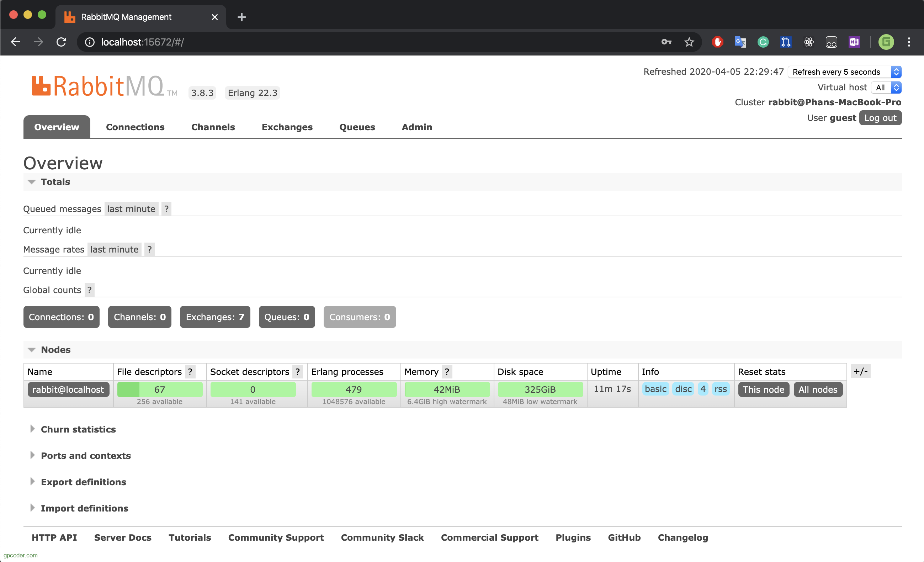Reload the page with refresh icon
Viewport: 924px width, 562px height.
click(x=62, y=42)
